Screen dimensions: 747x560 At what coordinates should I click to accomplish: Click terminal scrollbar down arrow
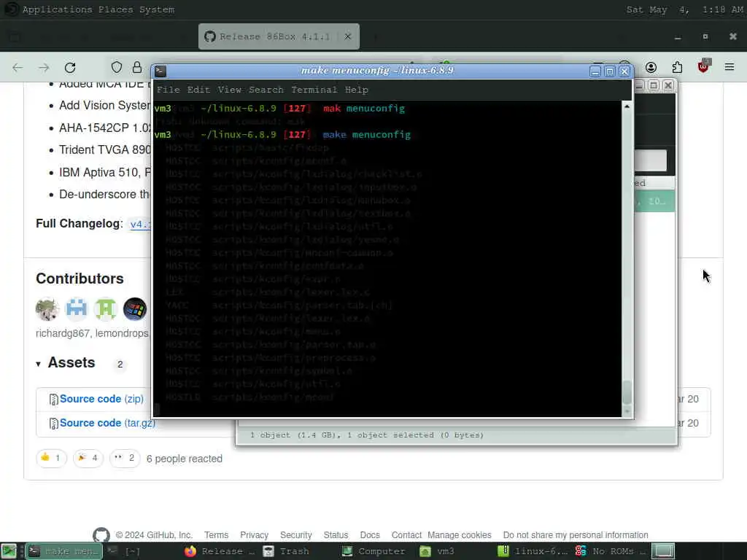(627, 411)
